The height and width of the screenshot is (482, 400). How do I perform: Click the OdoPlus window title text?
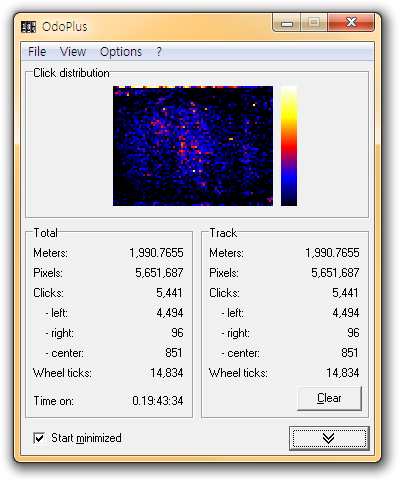pos(65,27)
